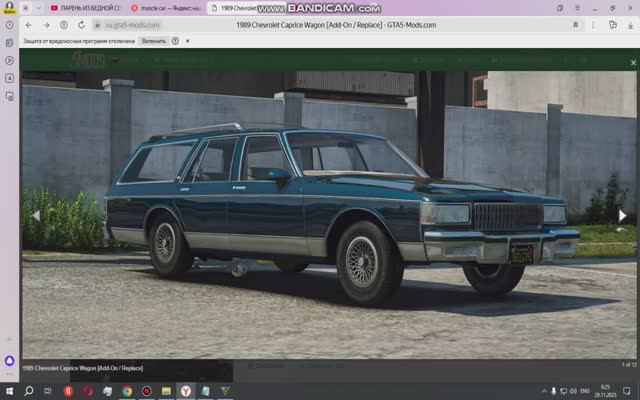The image size is (640, 400).
Task: Open Google Chrome from the taskbar
Action: (x=127, y=391)
